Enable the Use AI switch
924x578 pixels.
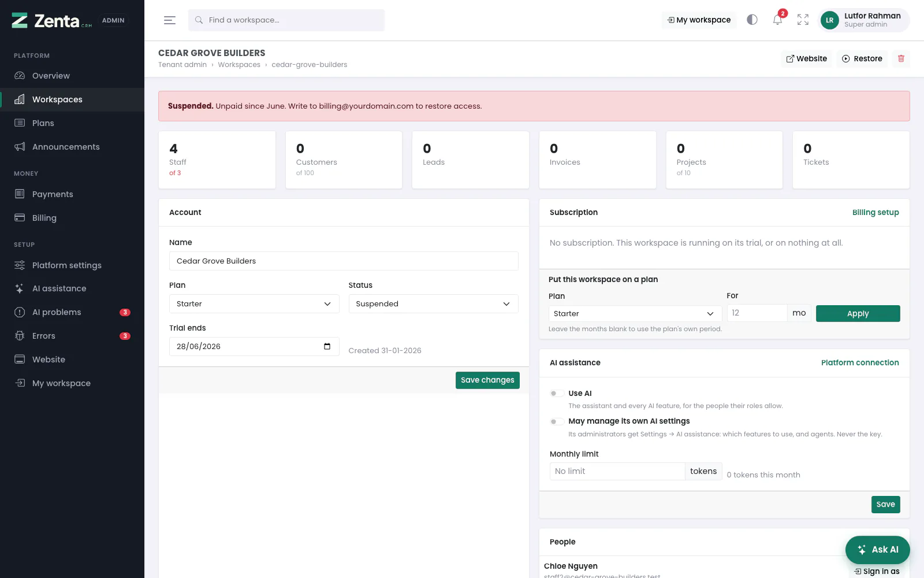(557, 394)
